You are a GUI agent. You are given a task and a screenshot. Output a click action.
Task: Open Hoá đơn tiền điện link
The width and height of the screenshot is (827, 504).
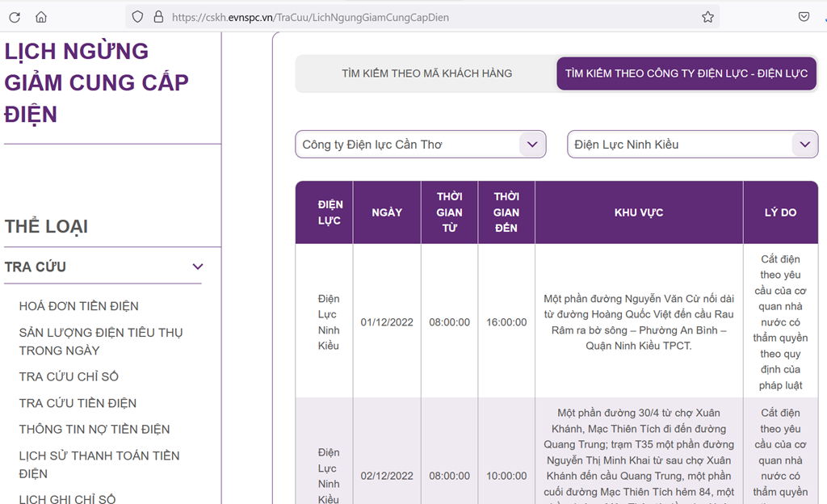[x=79, y=306]
